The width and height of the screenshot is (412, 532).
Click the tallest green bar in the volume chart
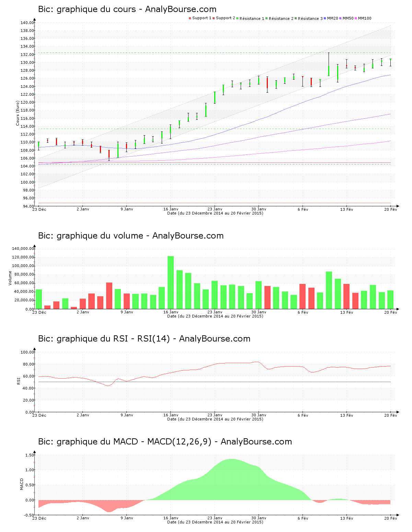[171, 282]
